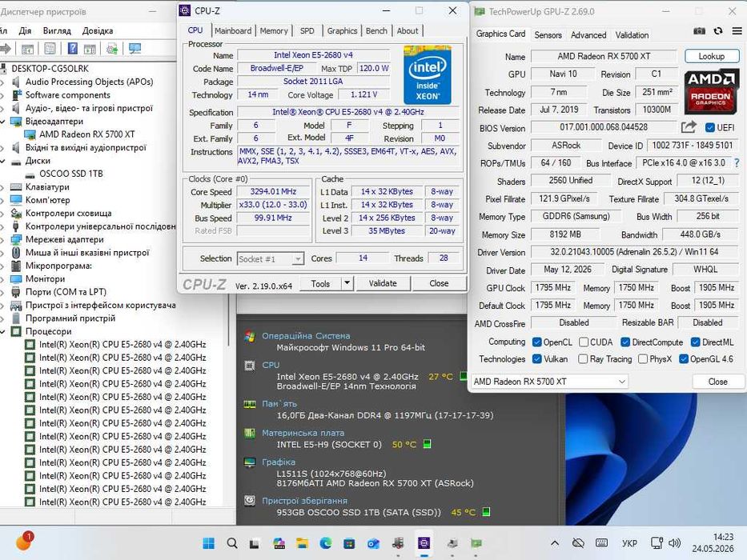Click the green CPU temperature indicator in Speccy

(x=463, y=377)
